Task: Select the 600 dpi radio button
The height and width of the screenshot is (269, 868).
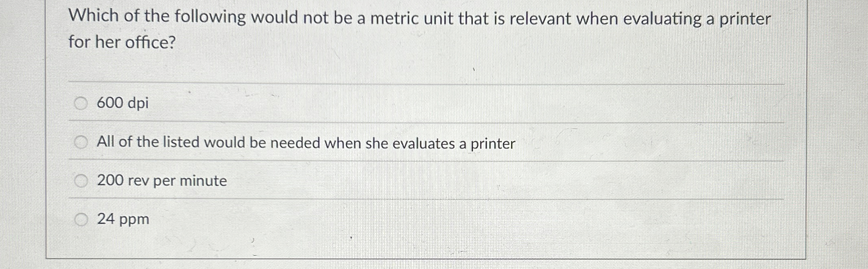Action: 82,103
